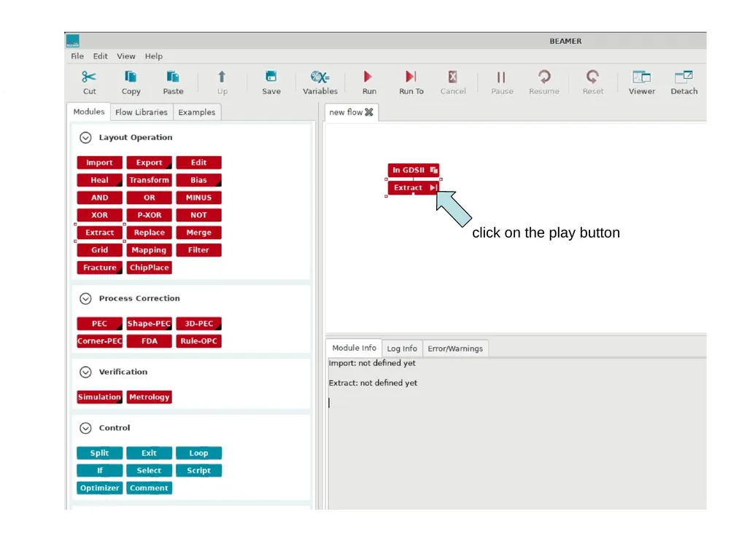The image size is (747, 560).
Task: Click the Copy toolbar icon
Action: 131,77
